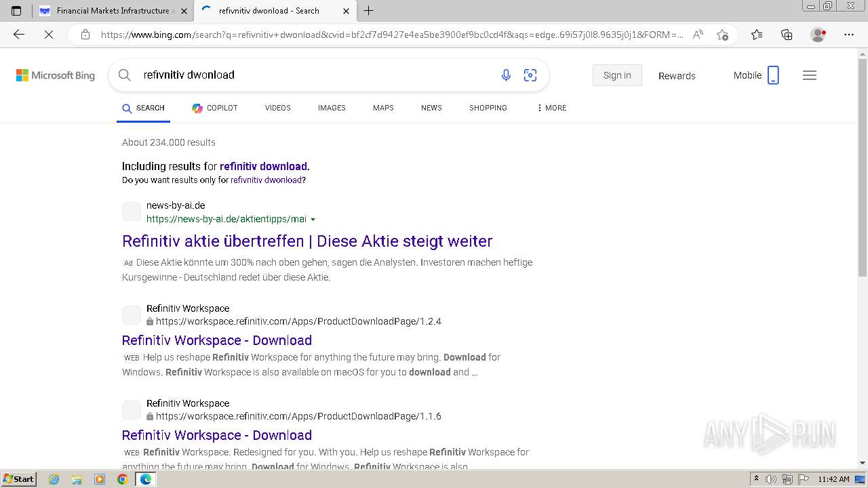Open the COPILOT tab

(x=214, y=108)
